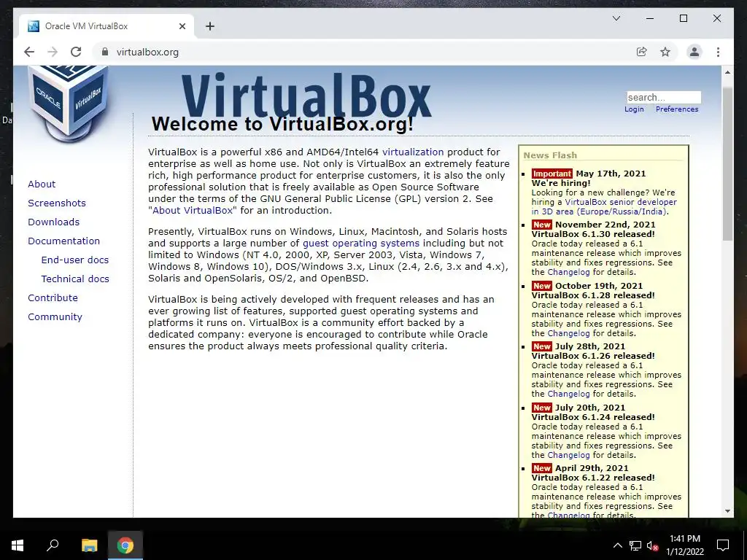This screenshot has height=560, width=747.
Task: Follow the virtualization link
Action: [413, 152]
